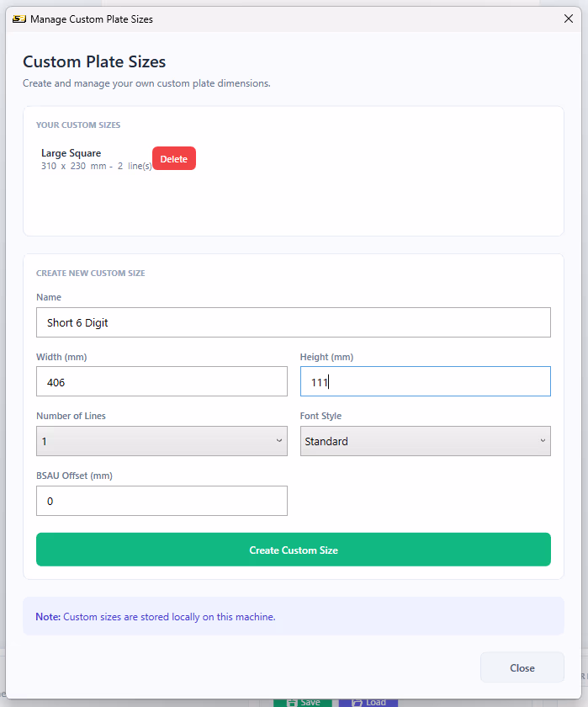Screen dimensions: 588x707
Task: Click the Your Custom Sizes section label
Action: (x=78, y=125)
